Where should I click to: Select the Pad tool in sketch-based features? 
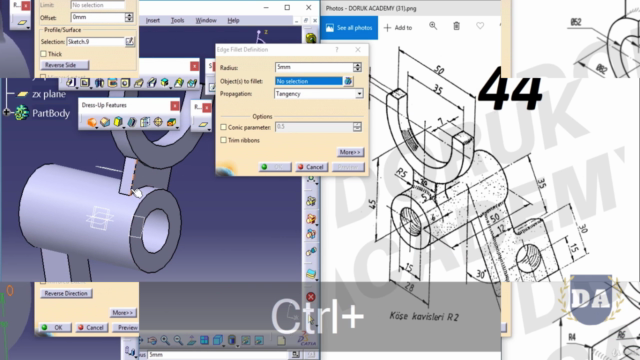pos(71,83)
